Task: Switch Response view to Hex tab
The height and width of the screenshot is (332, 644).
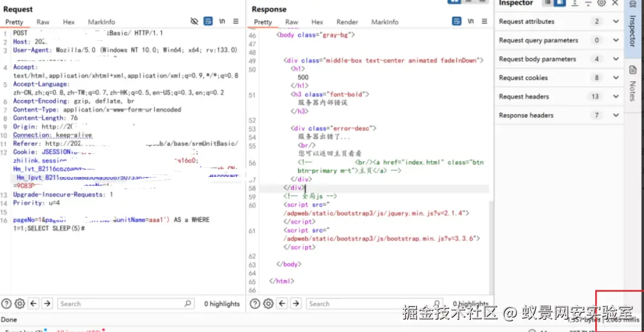Action: click(317, 22)
